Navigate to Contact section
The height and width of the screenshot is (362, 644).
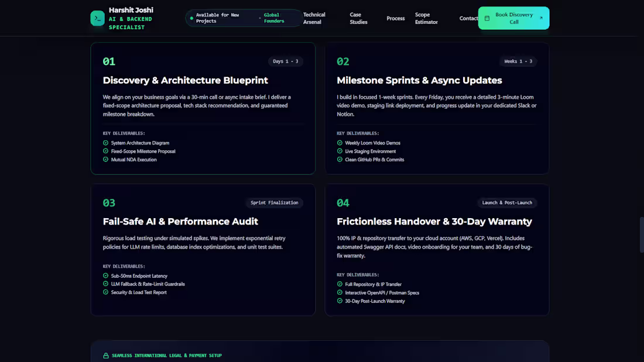pyautogui.click(x=468, y=18)
